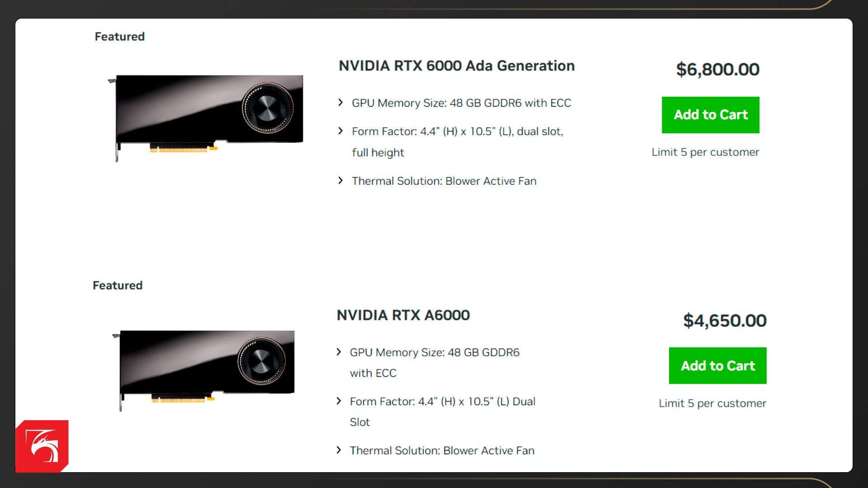
Task: Click the $4,650.00 price
Action: (x=725, y=321)
